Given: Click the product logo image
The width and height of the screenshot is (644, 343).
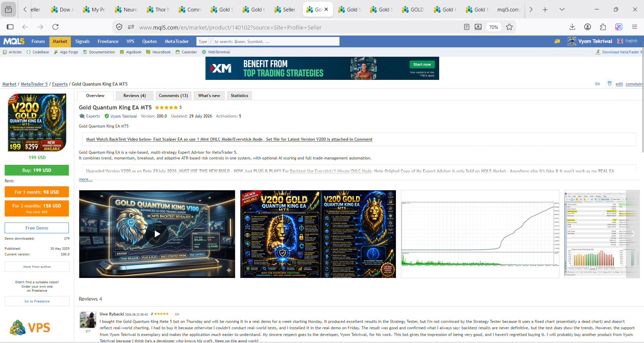Looking at the screenshot, I should coord(37,122).
